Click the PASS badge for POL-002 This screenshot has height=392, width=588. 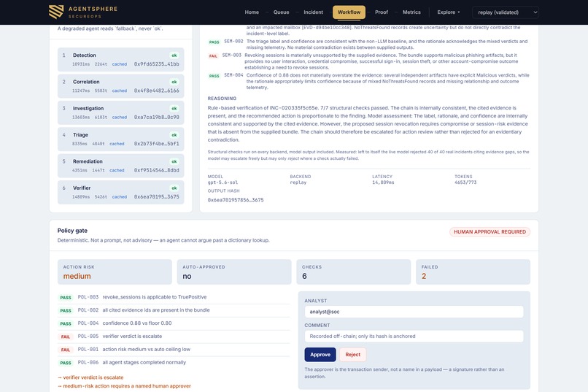[x=65, y=310]
